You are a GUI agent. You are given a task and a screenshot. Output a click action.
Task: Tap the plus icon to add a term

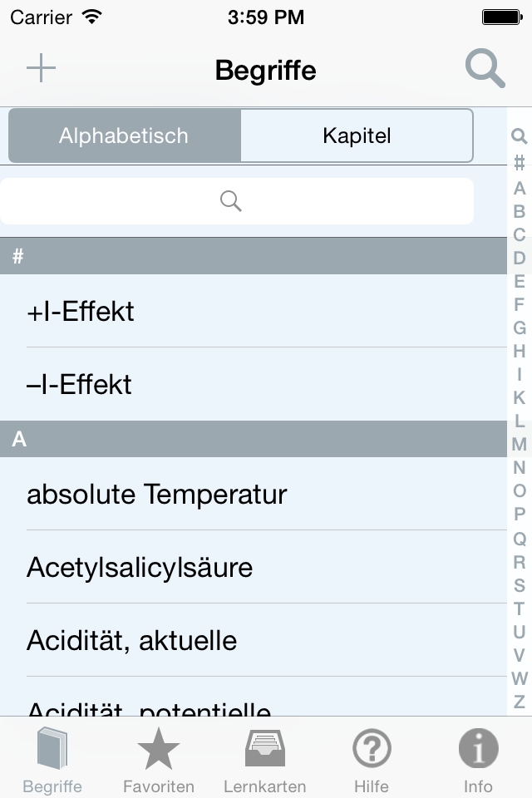coord(41,68)
